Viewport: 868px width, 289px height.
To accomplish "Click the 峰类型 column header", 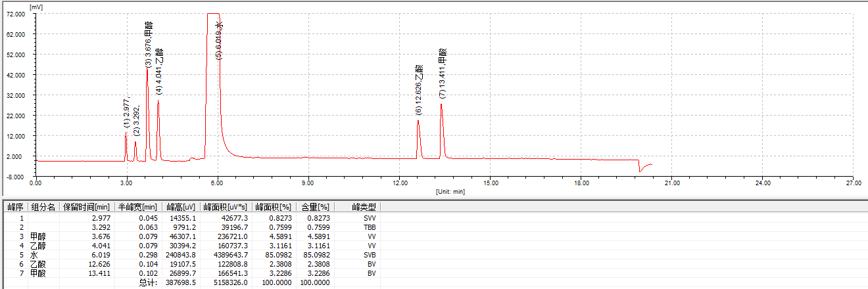I will [x=364, y=207].
